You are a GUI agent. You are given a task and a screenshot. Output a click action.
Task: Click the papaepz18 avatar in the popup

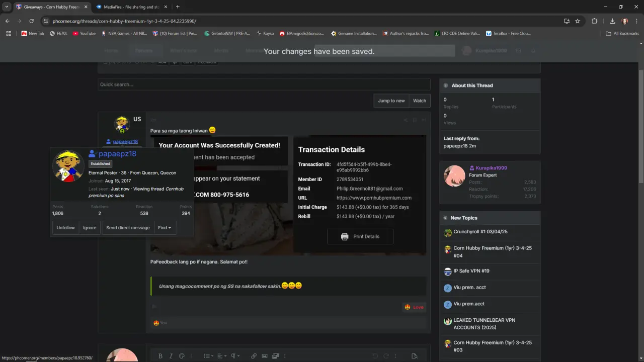click(x=68, y=166)
